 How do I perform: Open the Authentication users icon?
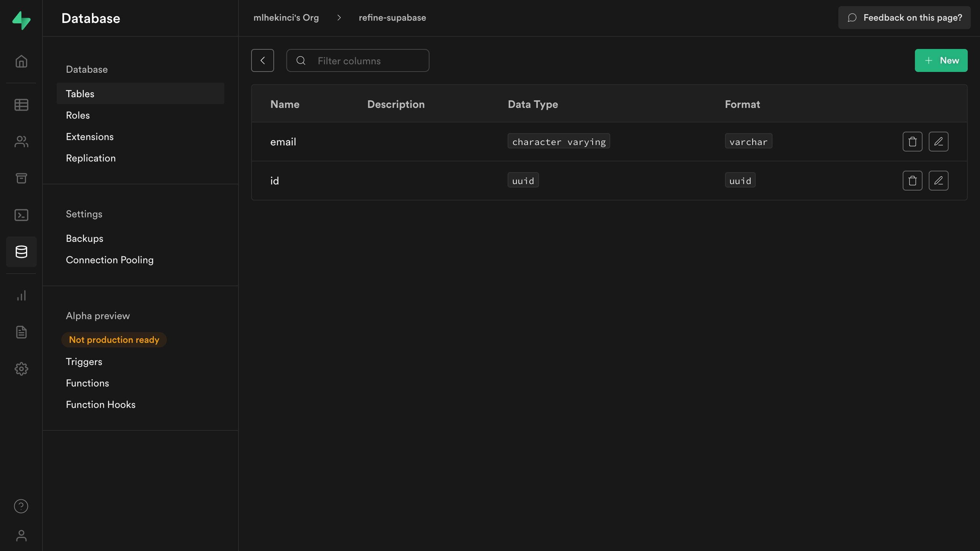coord(21,142)
